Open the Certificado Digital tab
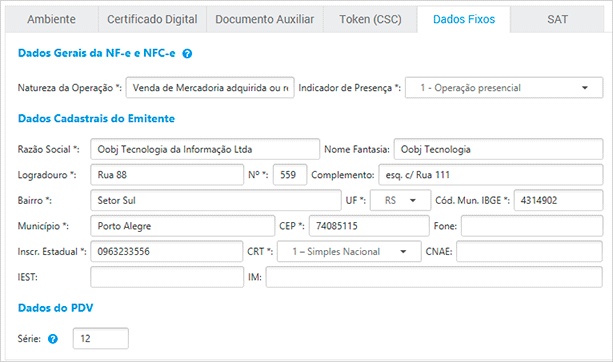This screenshot has height=362, width=613. coord(152,19)
